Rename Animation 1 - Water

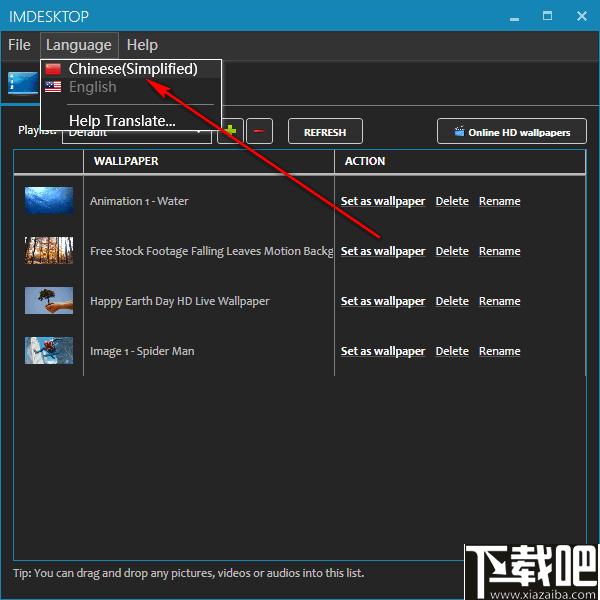tap(499, 201)
